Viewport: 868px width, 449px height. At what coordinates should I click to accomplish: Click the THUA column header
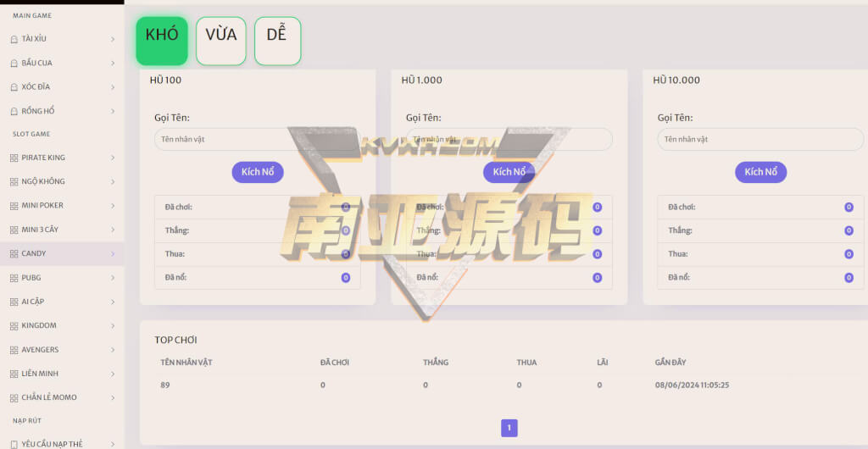pos(526,363)
